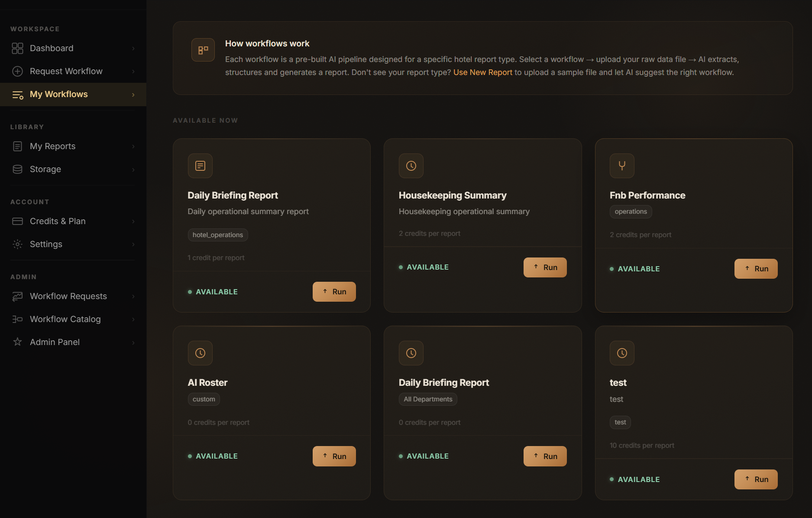This screenshot has width=812, height=518.
Task: Select the Admin Panel star icon
Action: [x=18, y=342]
